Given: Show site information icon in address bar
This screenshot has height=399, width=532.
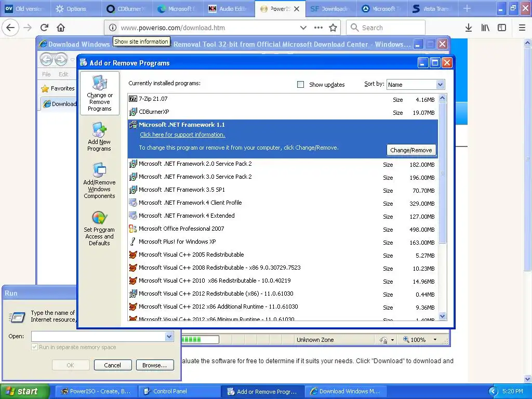Looking at the screenshot, I should pos(113,28).
